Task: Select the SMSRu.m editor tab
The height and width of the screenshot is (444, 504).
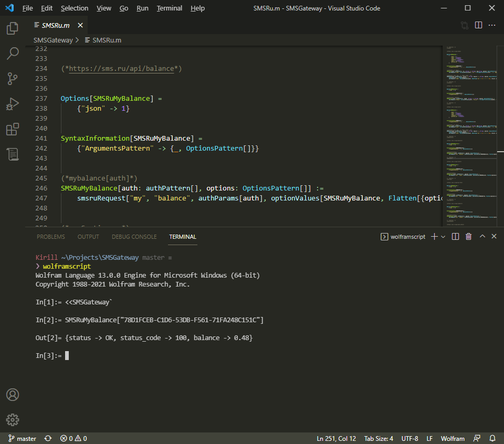Action: click(x=55, y=25)
